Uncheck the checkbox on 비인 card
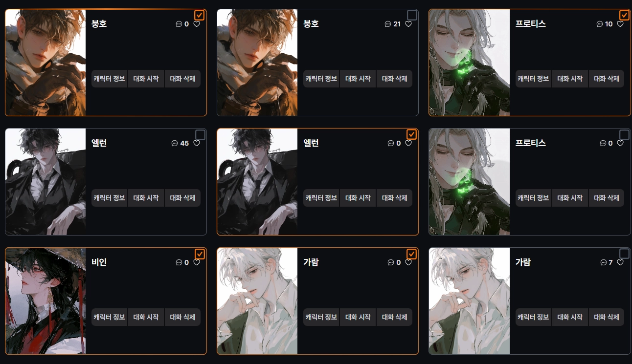Image resolution: width=632 pixels, height=364 pixels. 200,254
